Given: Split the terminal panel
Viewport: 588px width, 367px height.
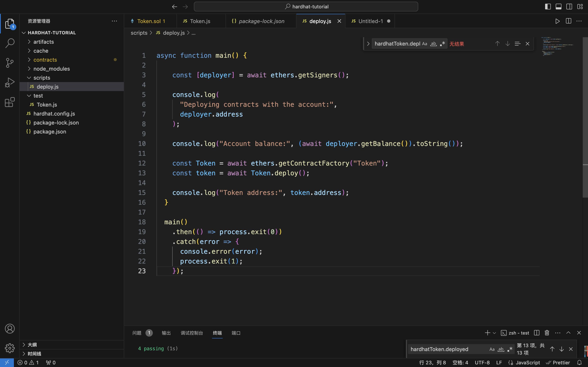Looking at the screenshot, I should (537, 333).
